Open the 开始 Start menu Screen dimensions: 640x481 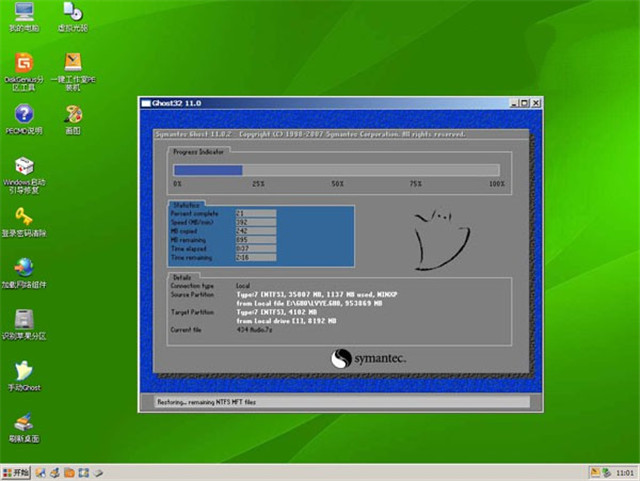pyautogui.click(x=17, y=471)
